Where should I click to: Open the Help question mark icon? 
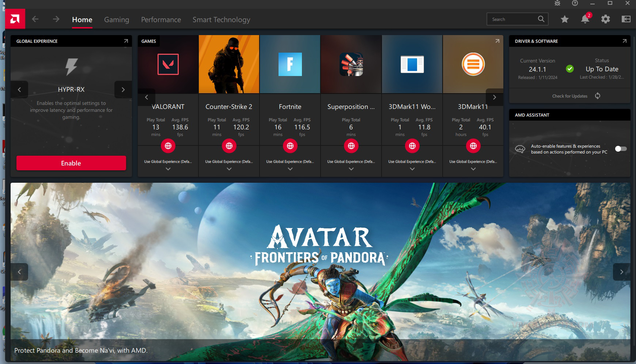click(575, 3)
